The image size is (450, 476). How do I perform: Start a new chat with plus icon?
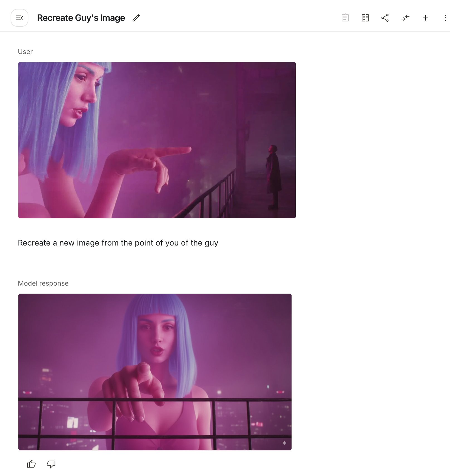[425, 18]
